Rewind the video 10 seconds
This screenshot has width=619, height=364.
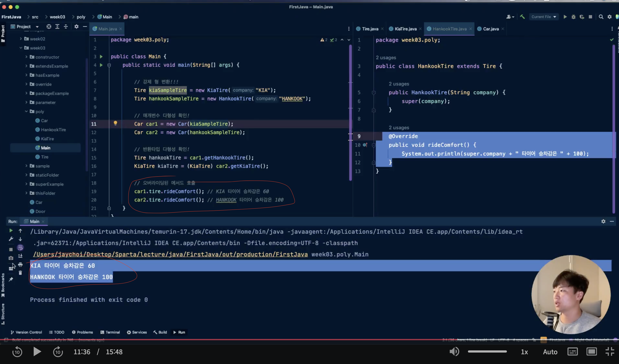click(17, 352)
